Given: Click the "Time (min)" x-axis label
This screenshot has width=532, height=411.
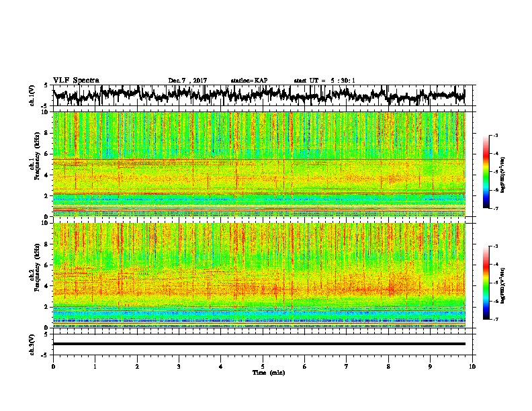Looking at the screenshot, I should click(x=269, y=373).
